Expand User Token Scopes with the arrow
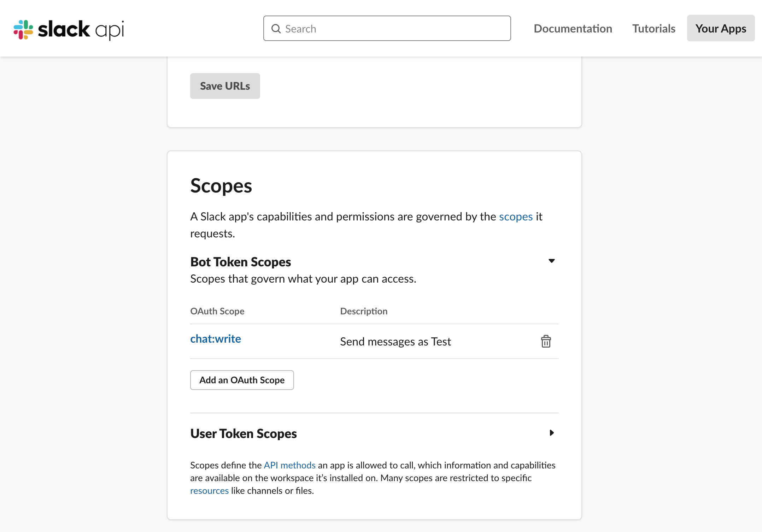 [x=551, y=433]
